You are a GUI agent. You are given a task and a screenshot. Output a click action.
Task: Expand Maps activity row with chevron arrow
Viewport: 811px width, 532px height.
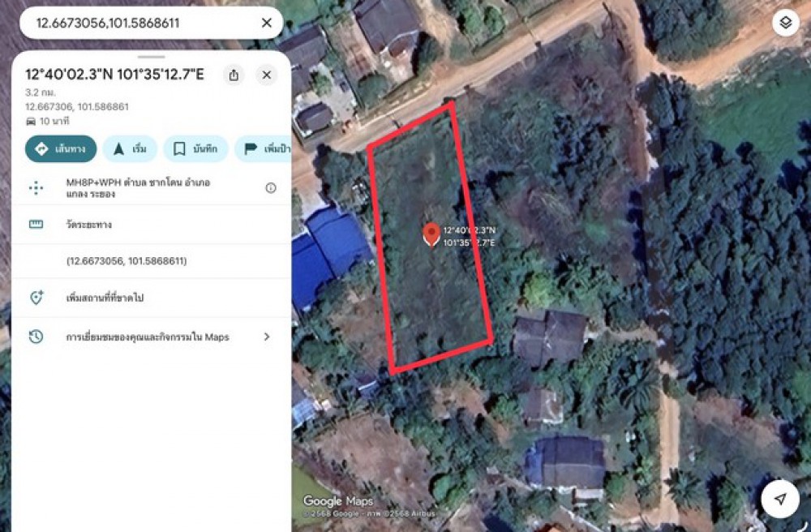[267, 337]
